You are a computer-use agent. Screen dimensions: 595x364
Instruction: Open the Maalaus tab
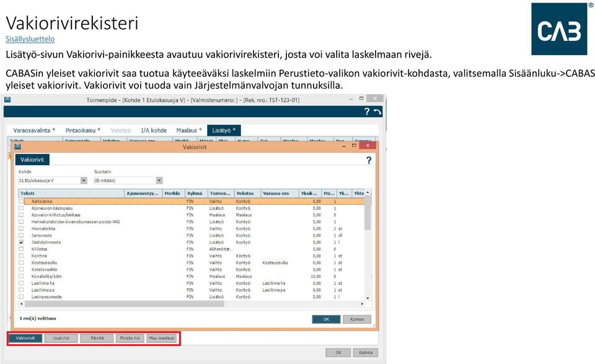pos(188,131)
